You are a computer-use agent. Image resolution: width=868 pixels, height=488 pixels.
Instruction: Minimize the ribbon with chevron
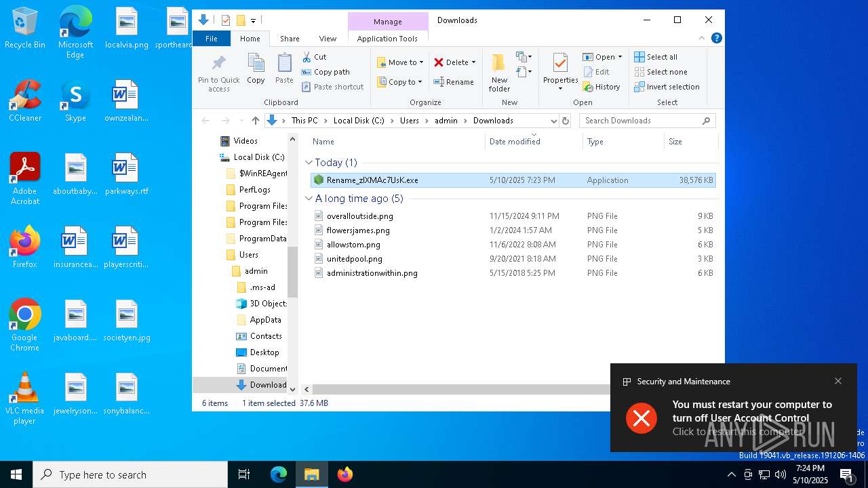tap(702, 39)
